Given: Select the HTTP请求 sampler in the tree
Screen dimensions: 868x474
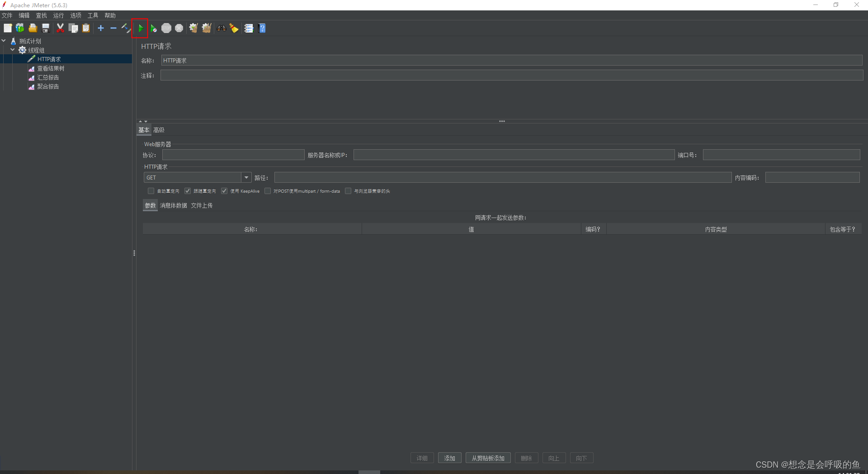Looking at the screenshot, I should coord(49,59).
